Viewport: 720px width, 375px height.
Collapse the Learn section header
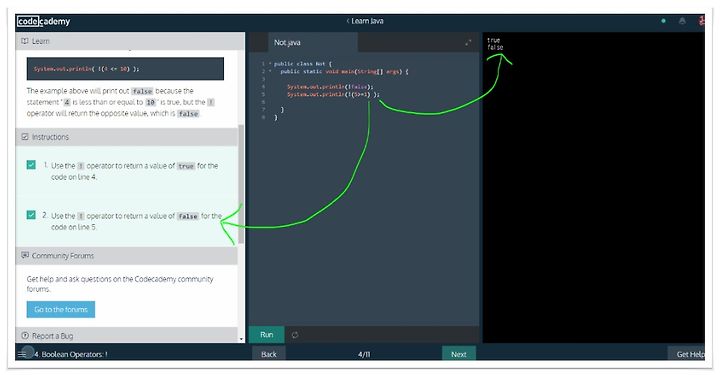tap(130, 41)
